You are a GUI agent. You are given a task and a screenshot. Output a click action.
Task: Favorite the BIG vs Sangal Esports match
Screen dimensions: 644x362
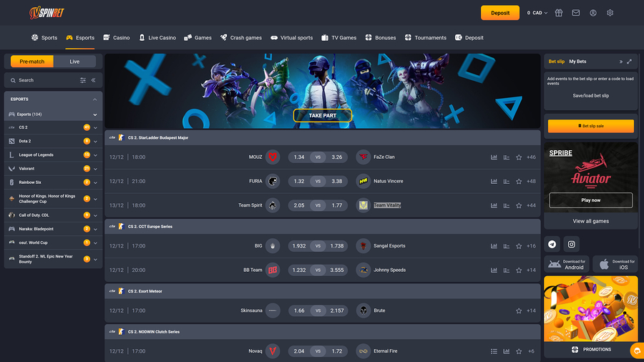point(519,246)
